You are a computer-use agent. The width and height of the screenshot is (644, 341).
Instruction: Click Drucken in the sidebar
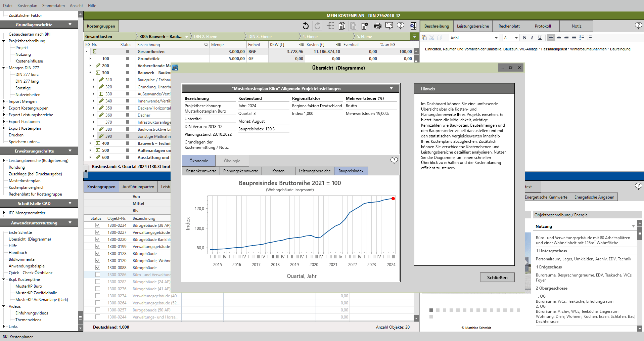coord(16,135)
